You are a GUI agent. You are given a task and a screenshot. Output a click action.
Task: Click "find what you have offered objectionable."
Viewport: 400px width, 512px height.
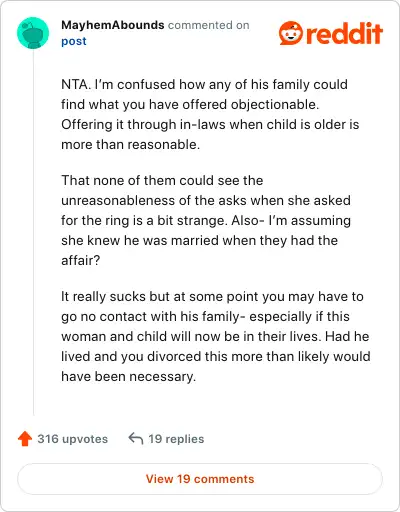190,104
